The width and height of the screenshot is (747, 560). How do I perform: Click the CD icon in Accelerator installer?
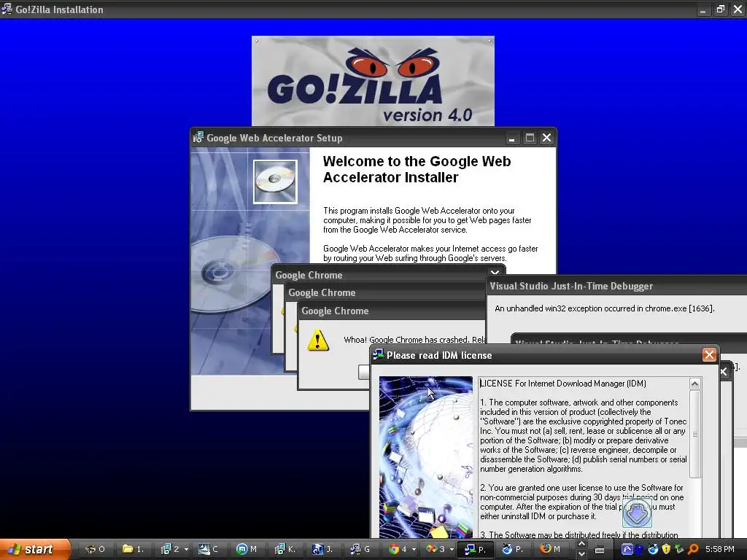[x=275, y=182]
